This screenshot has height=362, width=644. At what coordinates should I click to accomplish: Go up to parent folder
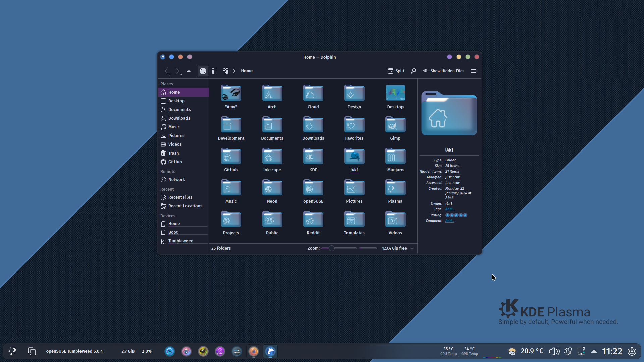pos(189,71)
